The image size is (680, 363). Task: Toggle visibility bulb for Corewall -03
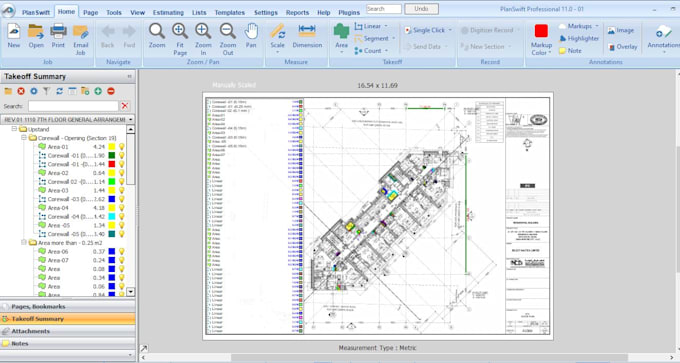point(122,199)
